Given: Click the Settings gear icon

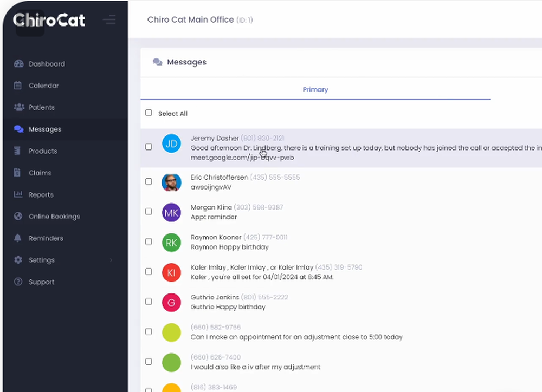Looking at the screenshot, I should (x=18, y=260).
